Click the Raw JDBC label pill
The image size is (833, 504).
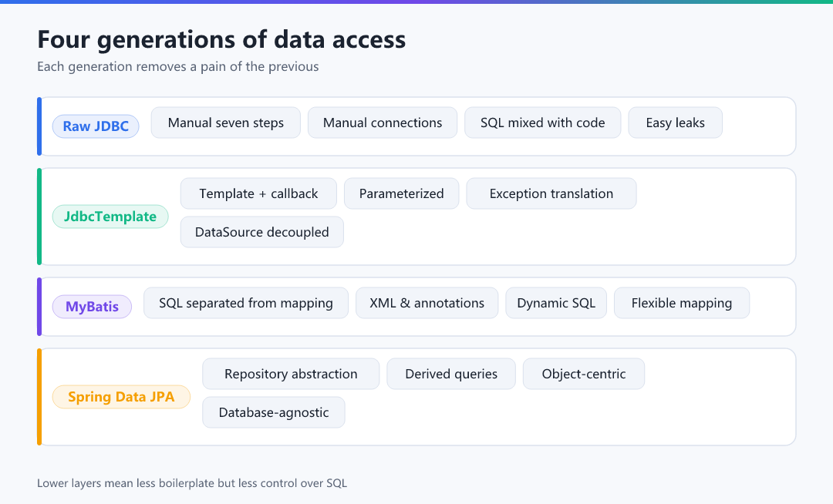(96, 126)
